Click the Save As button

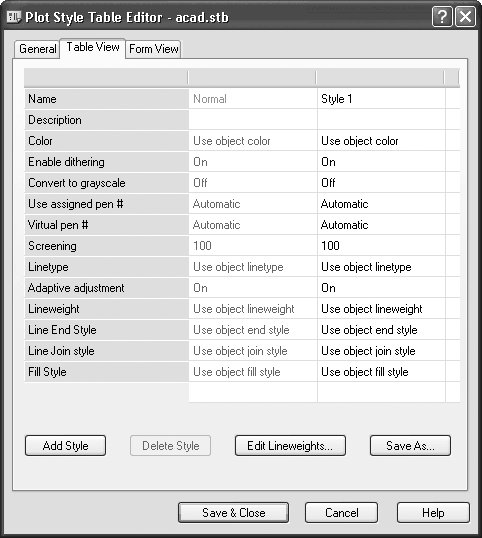(410, 445)
